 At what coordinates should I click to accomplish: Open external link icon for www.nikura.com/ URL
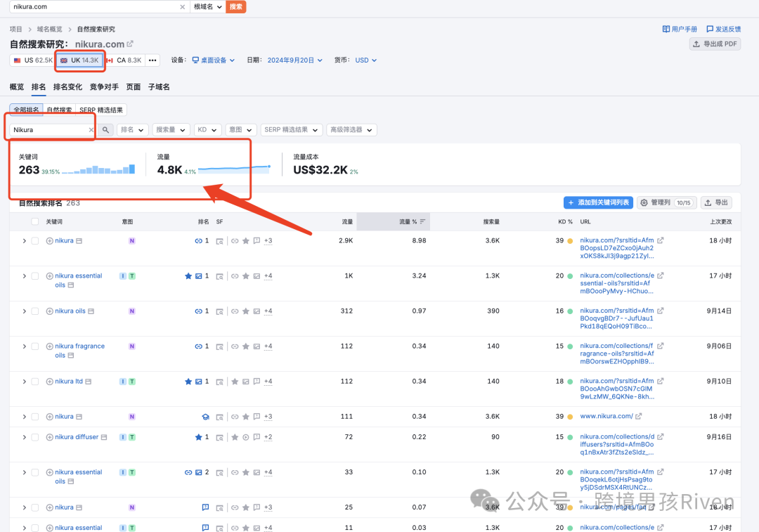click(638, 416)
